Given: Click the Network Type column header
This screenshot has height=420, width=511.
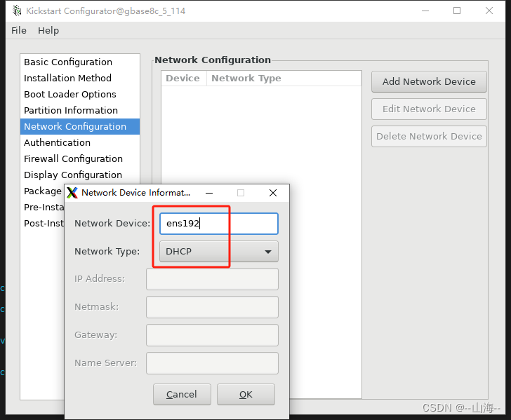Looking at the screenshot, I should click(x=284, y=78).
